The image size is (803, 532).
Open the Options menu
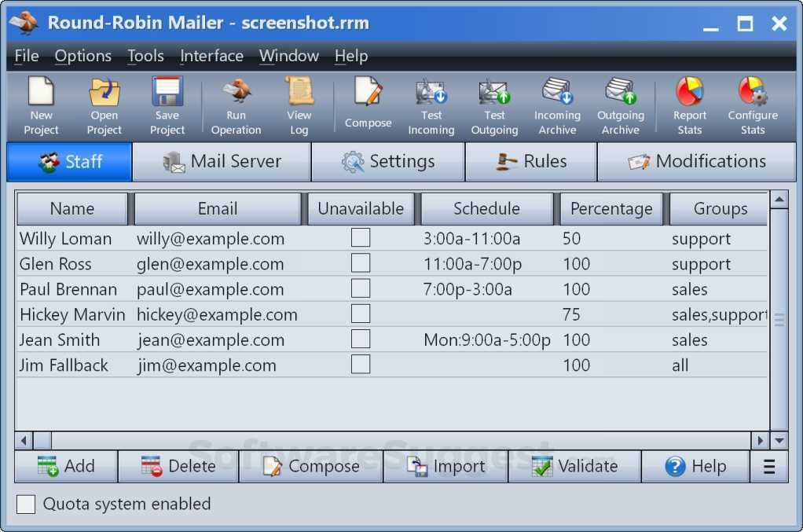[83, 55]
